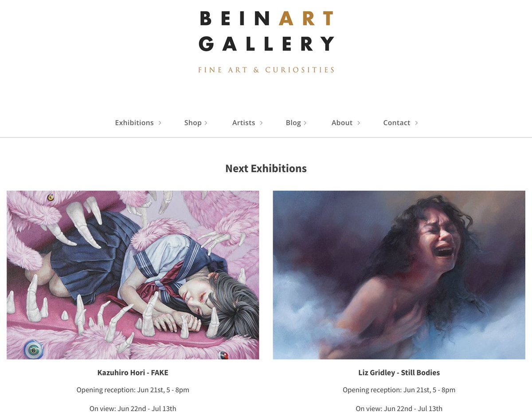Click the Beinart Gallery logo
The image size is (532, 415).
coord(266,31)
